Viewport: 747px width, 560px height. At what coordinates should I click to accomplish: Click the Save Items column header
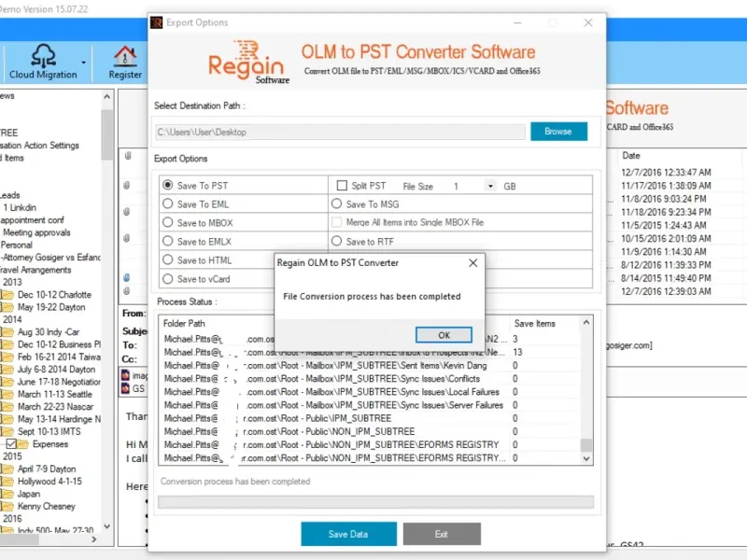pos(534,323)
